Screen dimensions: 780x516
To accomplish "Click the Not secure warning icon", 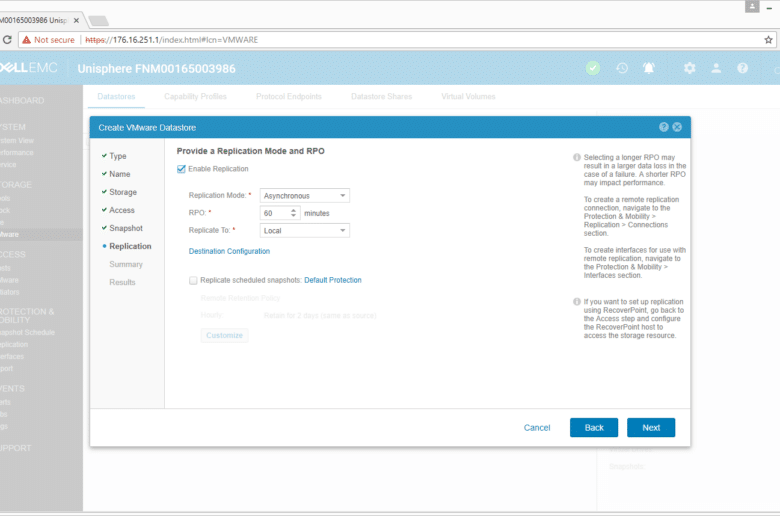I will pos(26,40).
